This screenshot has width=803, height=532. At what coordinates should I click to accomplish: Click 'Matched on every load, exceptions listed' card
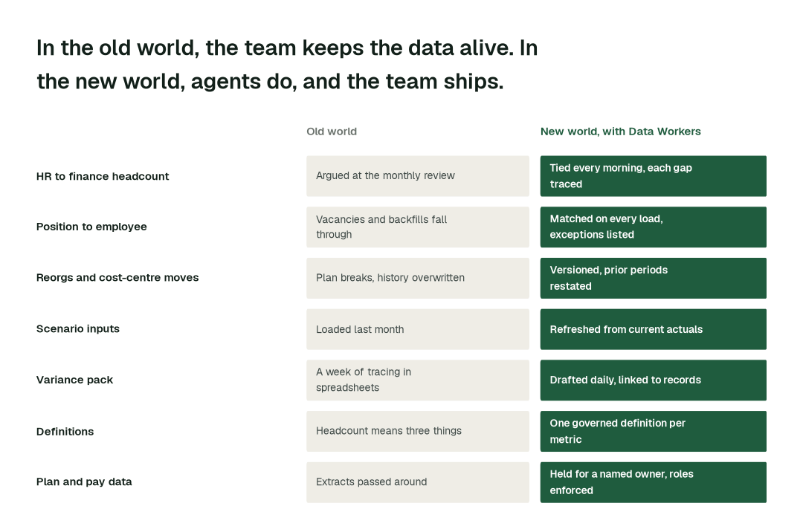(x=653, y=227)
